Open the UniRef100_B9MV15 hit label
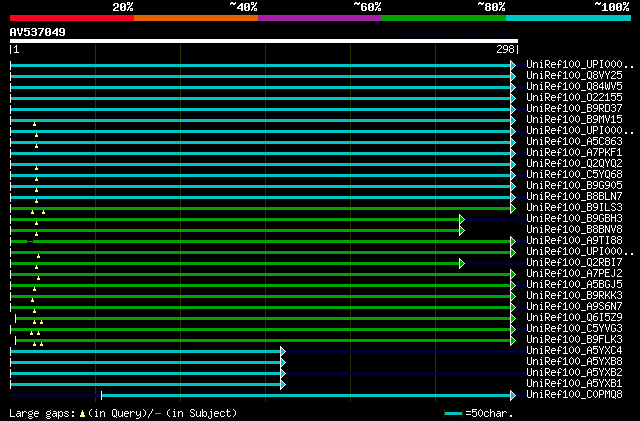 click(x=574, y=120)
